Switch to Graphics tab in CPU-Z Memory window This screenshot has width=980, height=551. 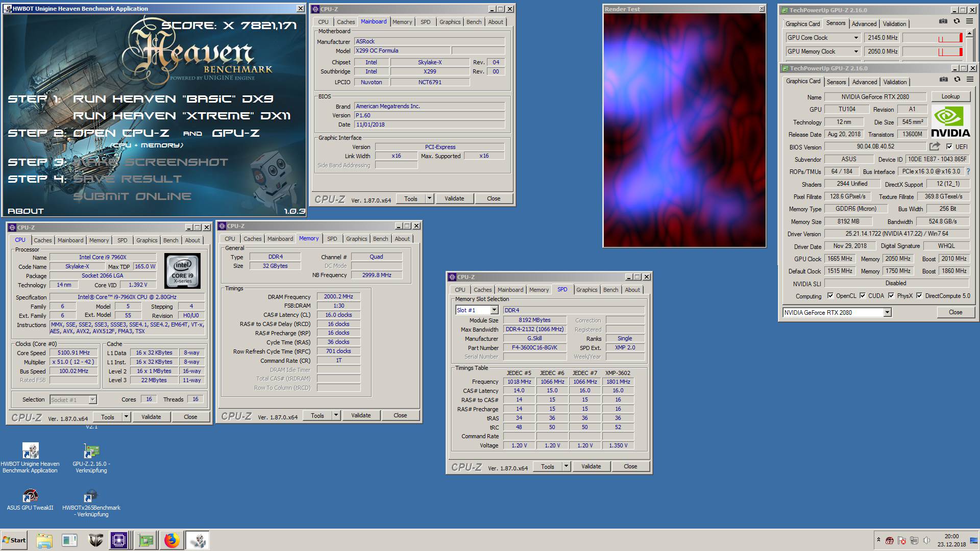[x=356, y=239]
